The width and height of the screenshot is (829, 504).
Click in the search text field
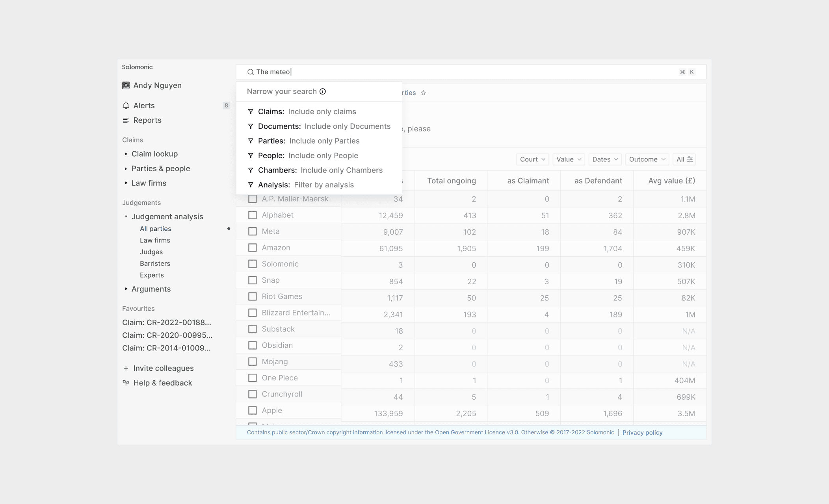click(473, 72)
